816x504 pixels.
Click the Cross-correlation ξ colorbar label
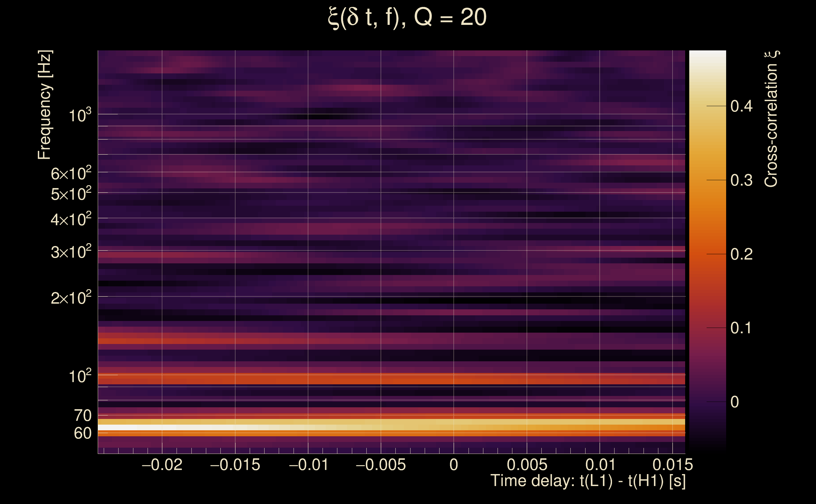coord(771,119)
